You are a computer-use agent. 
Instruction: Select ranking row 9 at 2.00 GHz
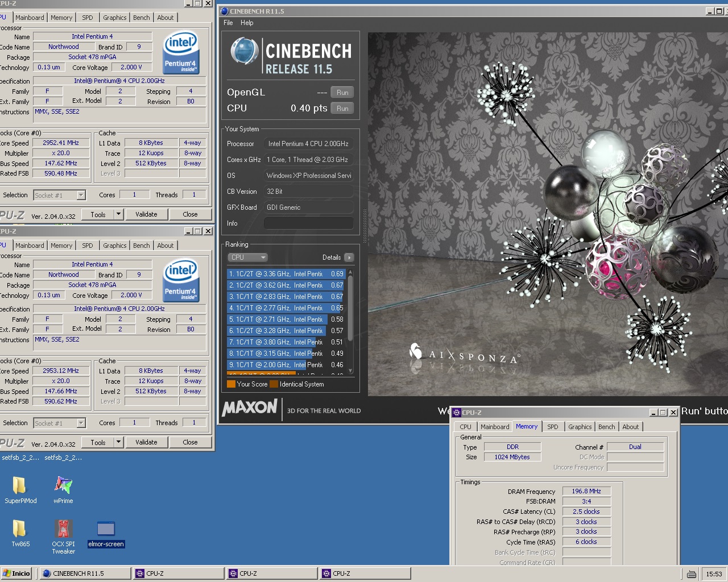pos(286,365)
